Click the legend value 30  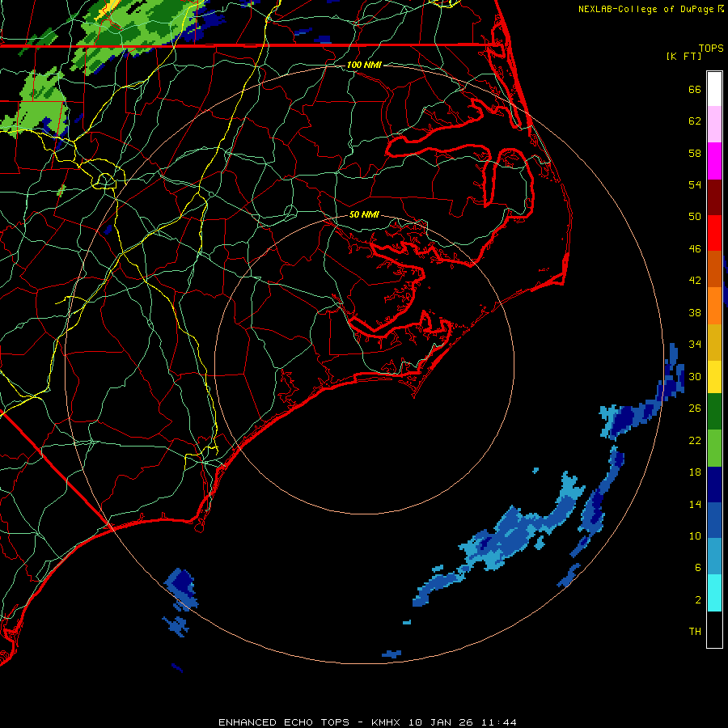[x=695, y=376]
